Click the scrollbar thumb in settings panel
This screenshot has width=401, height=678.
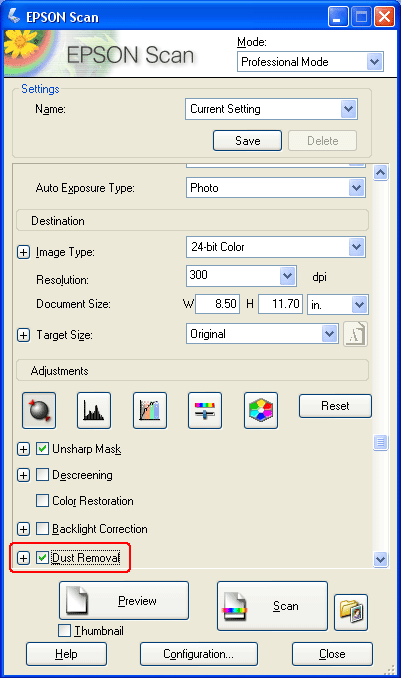click(x=380, y=442)
